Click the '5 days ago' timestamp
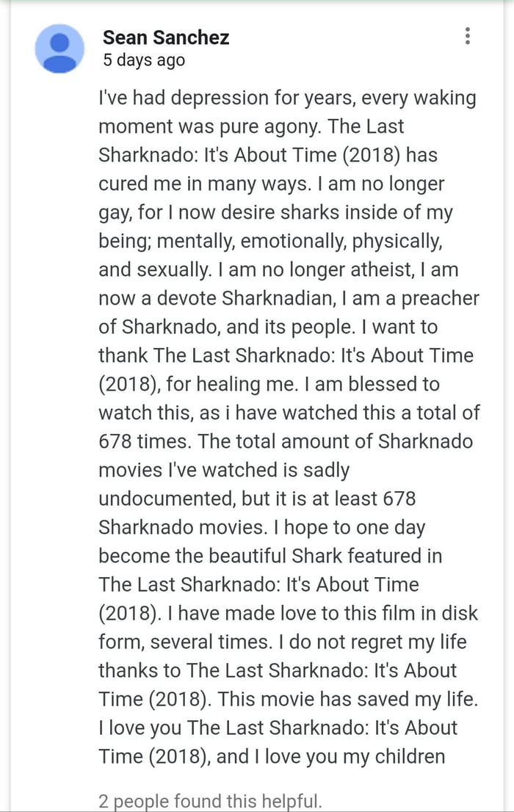 (x=137, y=61)
